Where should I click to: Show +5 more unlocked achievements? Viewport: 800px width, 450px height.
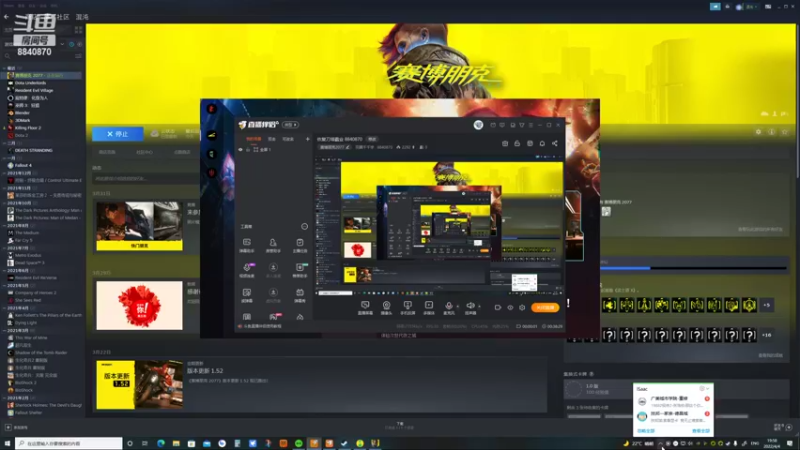tap(766, 305)
